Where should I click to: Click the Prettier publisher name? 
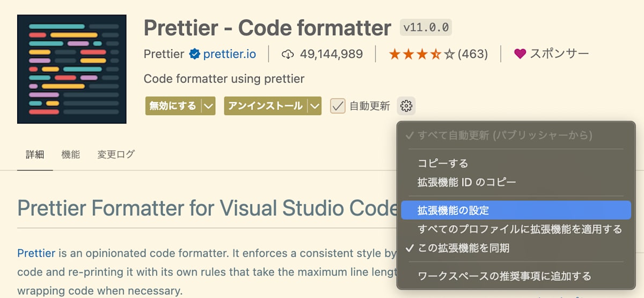pyautogui.click(x=164, y=54)
